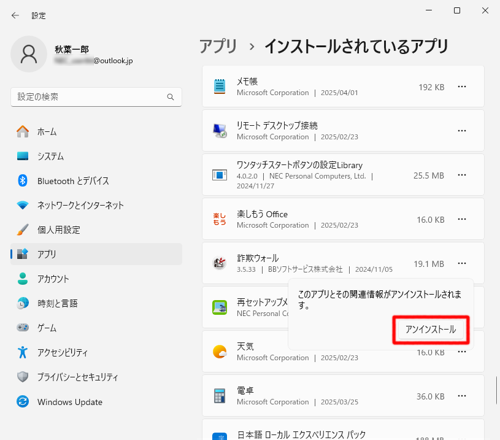Open 個人用設定 in the sidebar
This screenshot has height=440, width=500.
96,230
